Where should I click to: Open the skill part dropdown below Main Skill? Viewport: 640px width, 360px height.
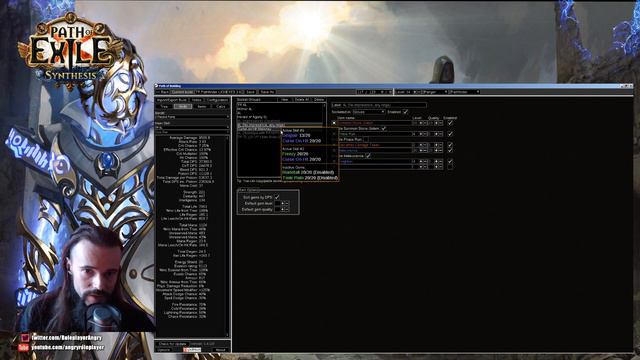[x=192, y=132]
